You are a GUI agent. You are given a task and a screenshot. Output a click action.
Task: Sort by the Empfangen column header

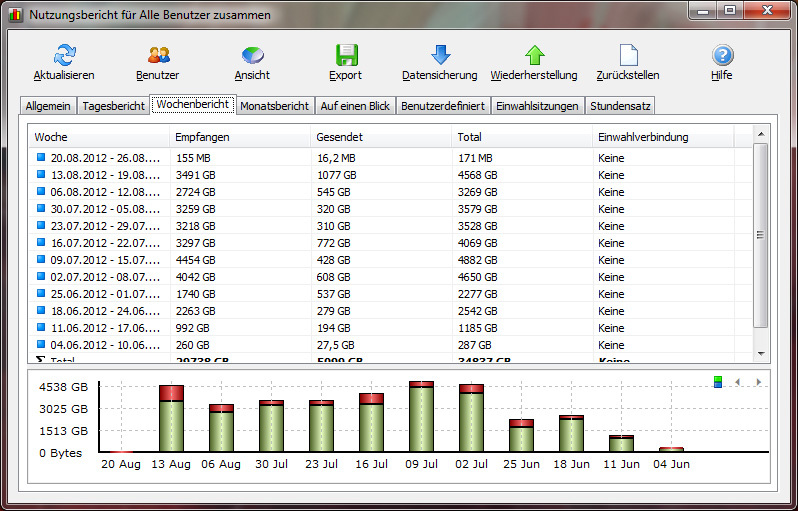click(240, 137)
